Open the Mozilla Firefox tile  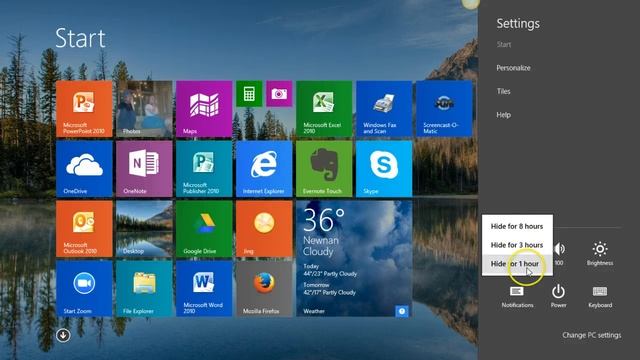coord(264,289)
